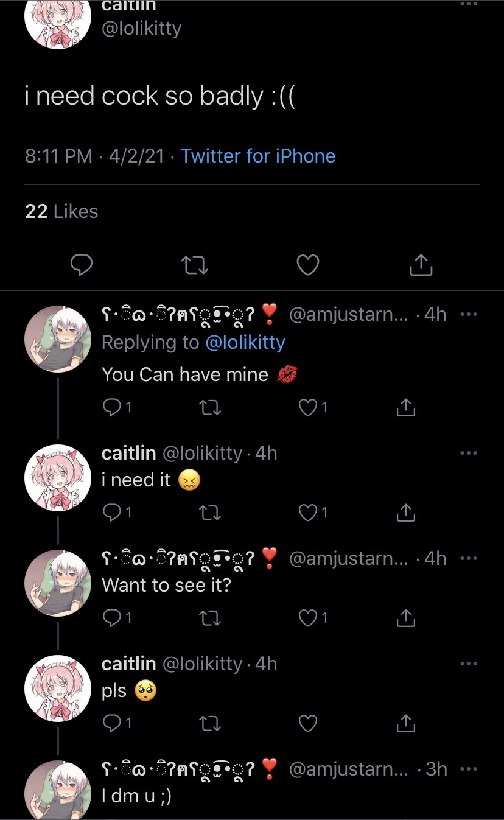
Task: Like the main tweet with heart icon
Action: (308, 265)
